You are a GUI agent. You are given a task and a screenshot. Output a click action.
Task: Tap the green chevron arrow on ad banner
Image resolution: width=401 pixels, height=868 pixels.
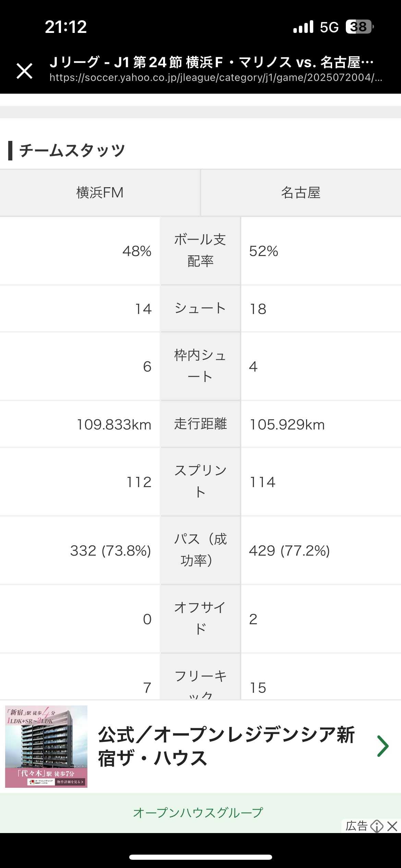coord(382,746)
